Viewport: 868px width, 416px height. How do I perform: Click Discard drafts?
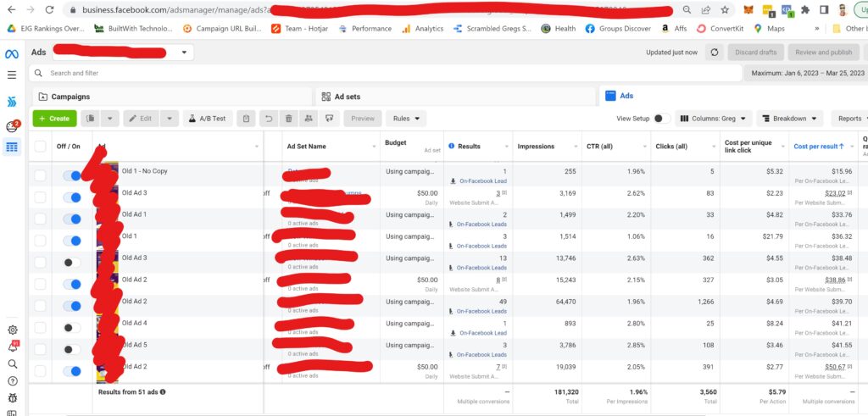[755, 53]
